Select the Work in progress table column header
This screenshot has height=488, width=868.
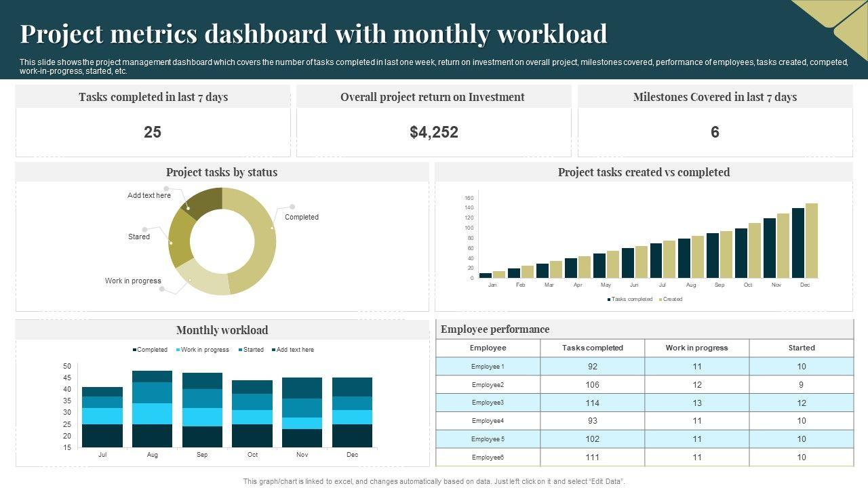(x=696, y=348)
